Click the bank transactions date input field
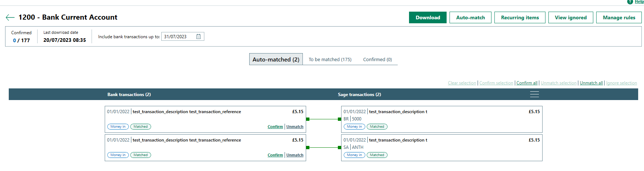This screenshot has width=644, height=171. click(x=179, y=36)
